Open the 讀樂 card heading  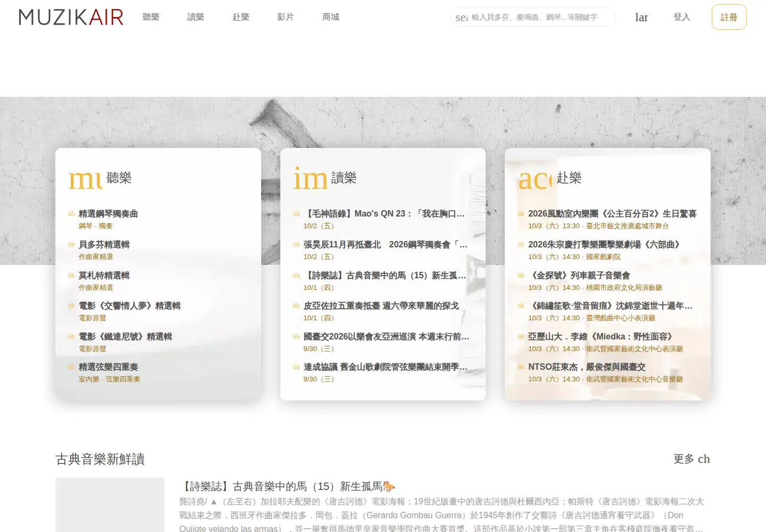coord(344,178)
